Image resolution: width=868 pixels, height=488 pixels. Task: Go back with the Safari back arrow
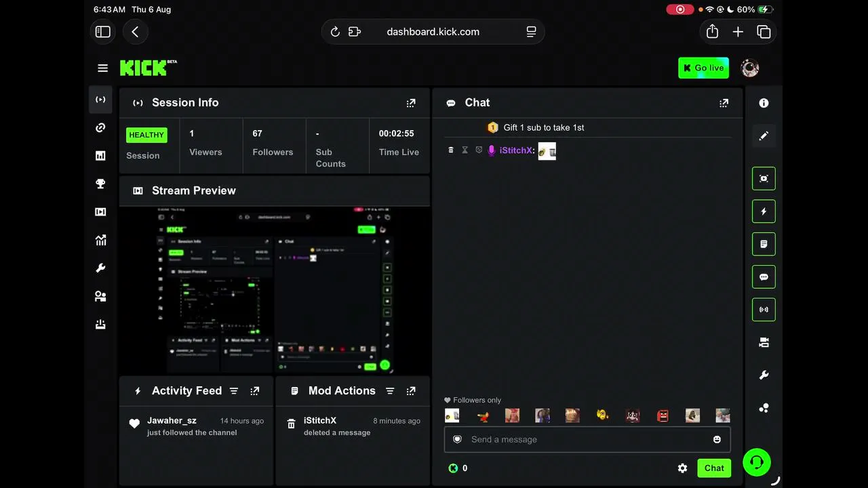tap(135, 32)
